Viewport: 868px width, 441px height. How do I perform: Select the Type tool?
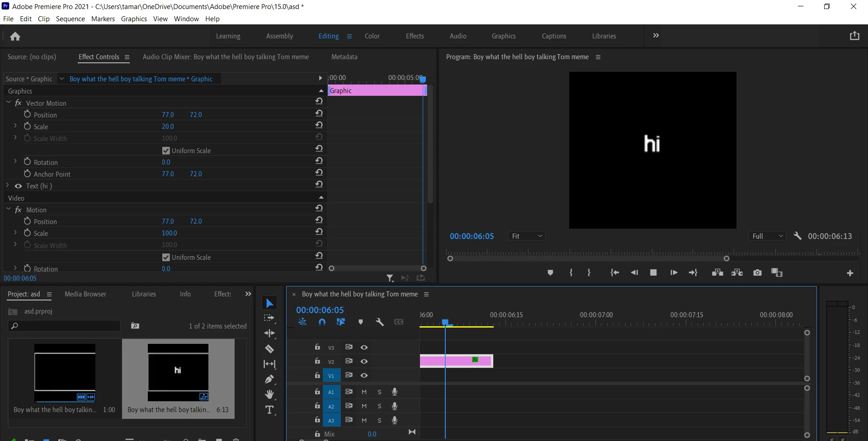coord(269,410)
